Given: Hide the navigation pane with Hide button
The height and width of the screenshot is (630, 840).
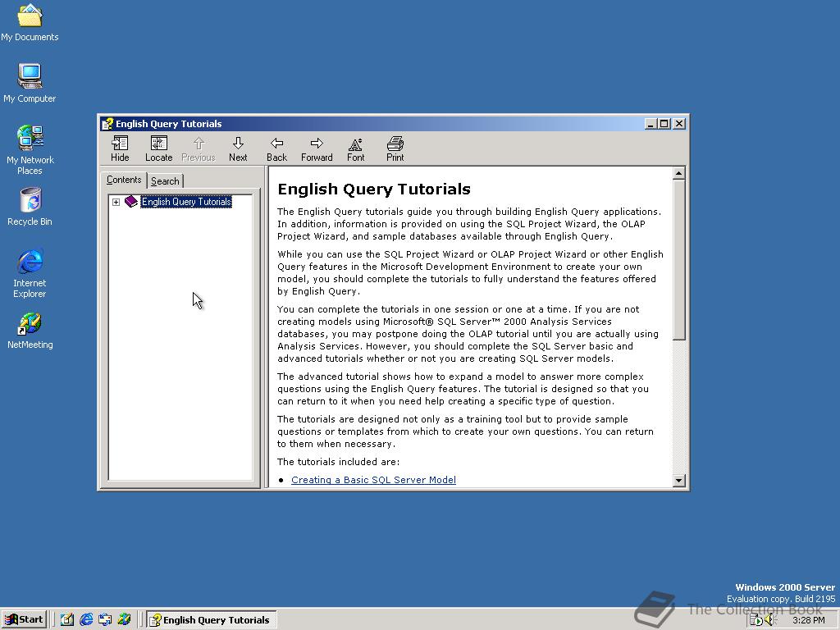Looking at the screenshot, I should click(120, 149).
